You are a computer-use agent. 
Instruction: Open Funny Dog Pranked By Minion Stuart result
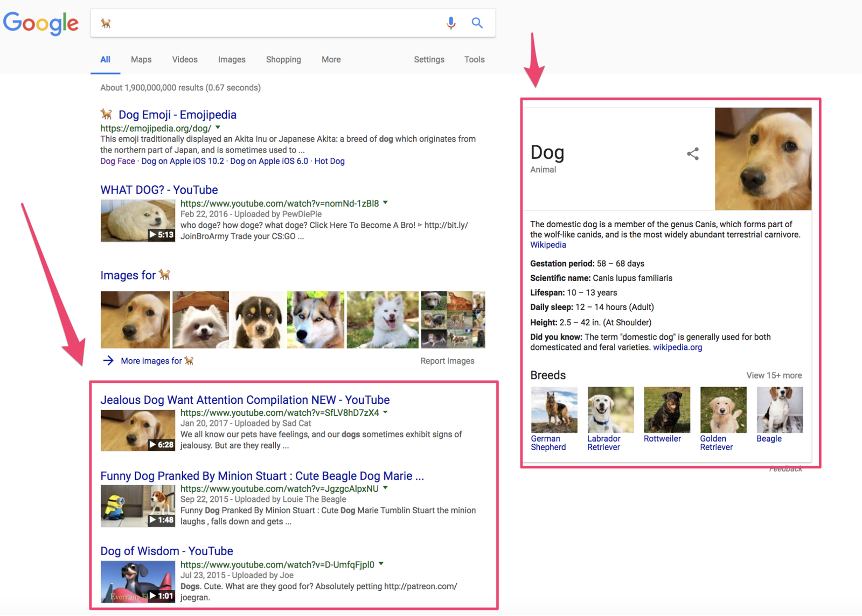[x=262, y=476]
